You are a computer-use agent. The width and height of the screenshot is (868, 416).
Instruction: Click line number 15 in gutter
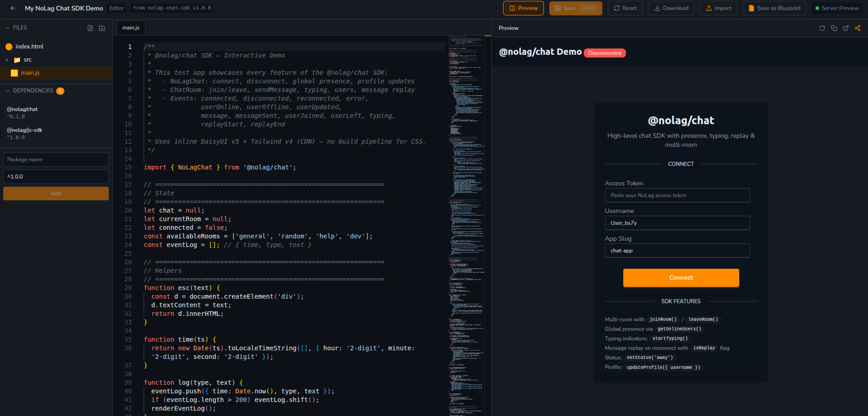pos(128,167)
